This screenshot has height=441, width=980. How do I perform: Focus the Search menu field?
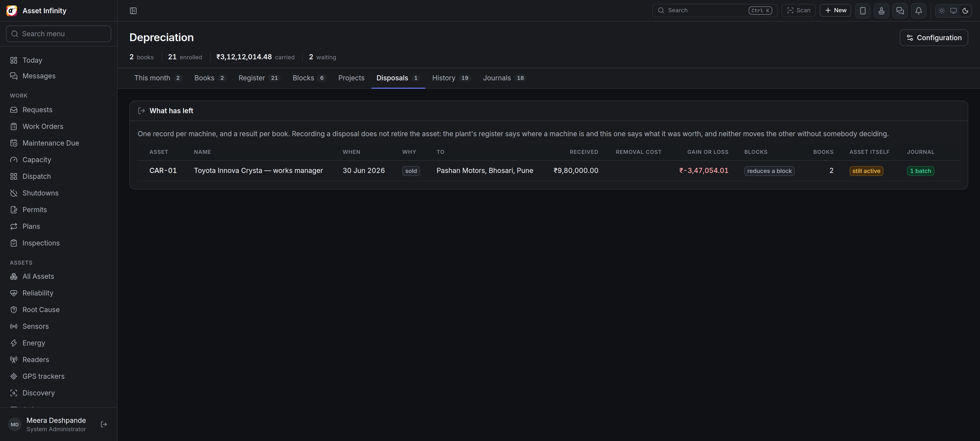(59, 34)
